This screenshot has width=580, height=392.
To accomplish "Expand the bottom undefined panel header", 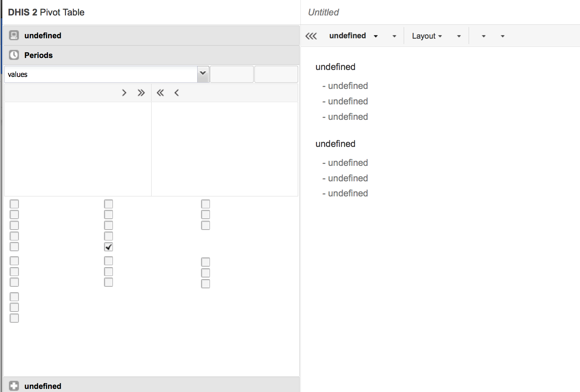I will (152, 385).
